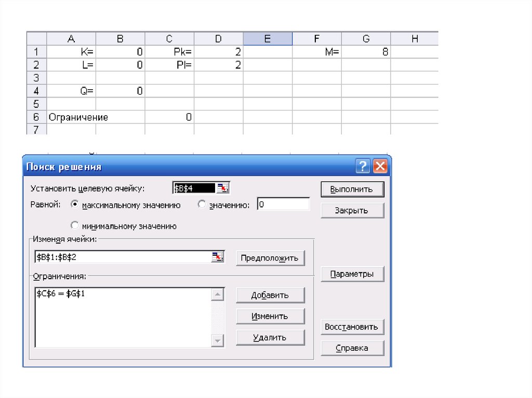Click Предположить to guess changing cells

pyautogui.click(x=270, y=258)
